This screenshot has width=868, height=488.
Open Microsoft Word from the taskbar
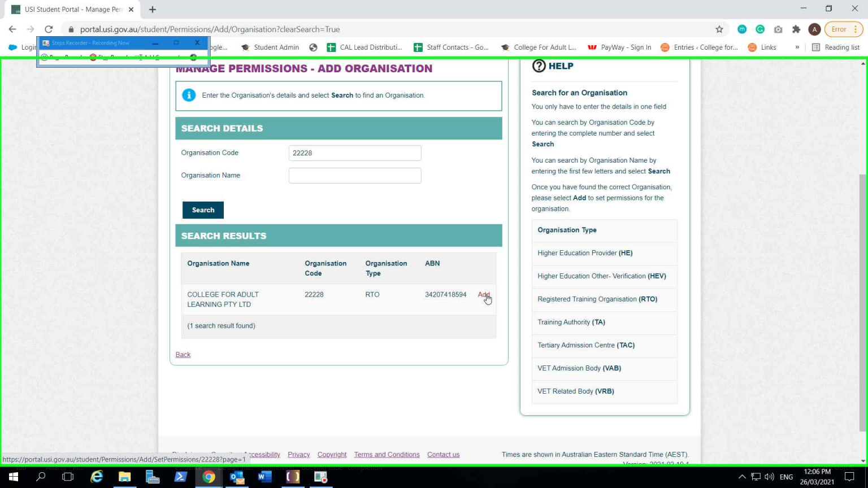[x=264, y=477]
